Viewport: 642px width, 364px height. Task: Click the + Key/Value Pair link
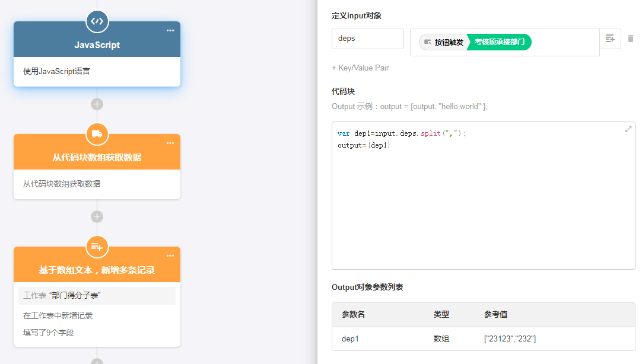pyautogui.click(x=360, y=68)
